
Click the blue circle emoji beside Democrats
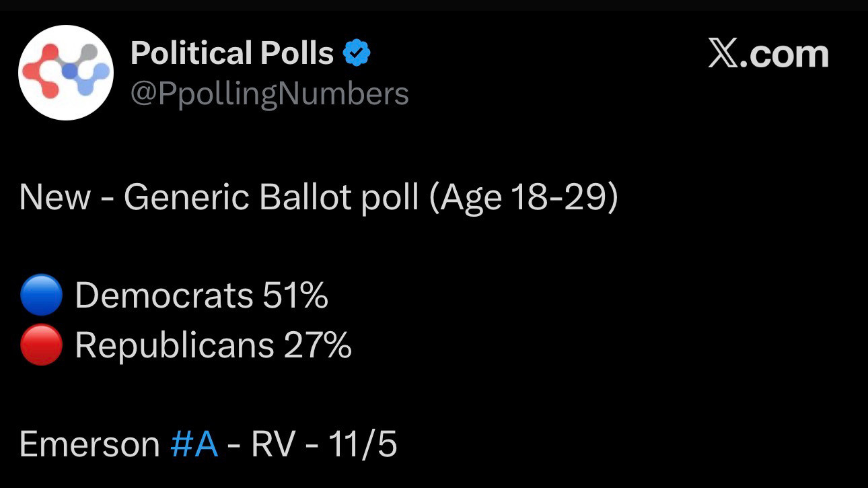coord(41,295)
